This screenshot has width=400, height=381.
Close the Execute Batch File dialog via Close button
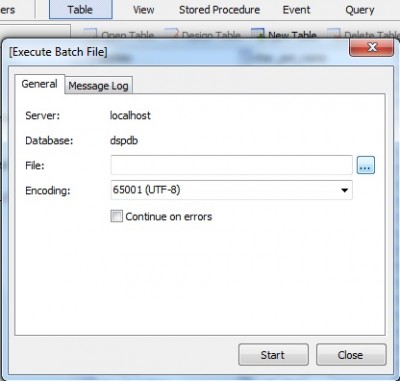click(x=351, y=355)
